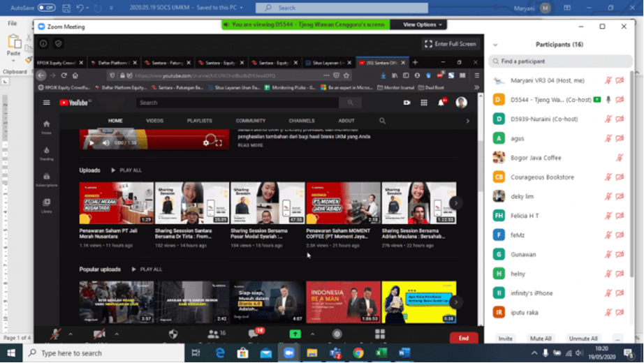Expand the video options caret

117,334
